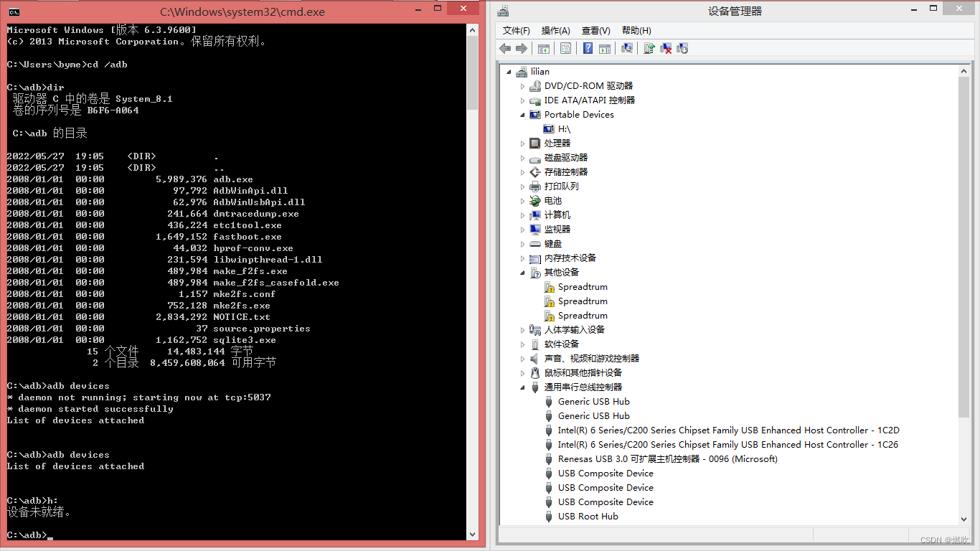Select the Intel USB Enhanced Host Controller - 1C26
The width and height of the screenshot is (980, 551).
(728, 445)
